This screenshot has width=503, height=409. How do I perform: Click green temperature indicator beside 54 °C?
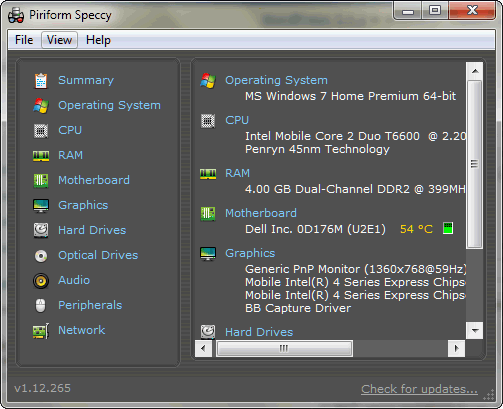pyautogui.click(x=448, y=228)
